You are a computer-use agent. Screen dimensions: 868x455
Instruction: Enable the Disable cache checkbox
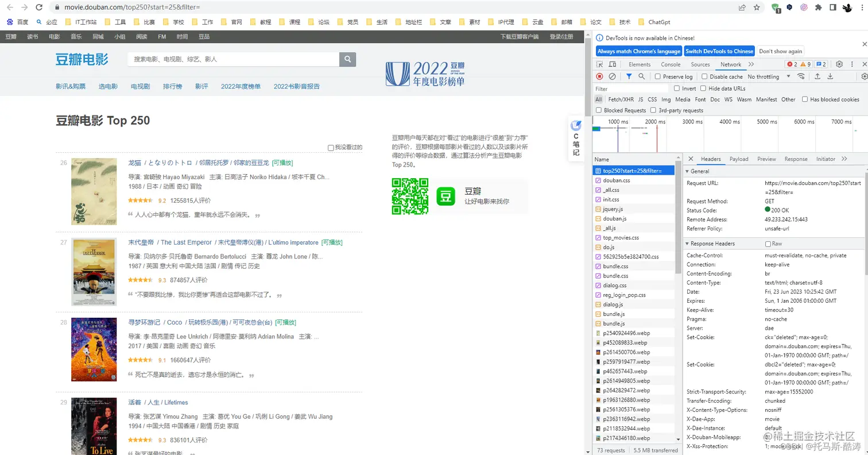705,76
